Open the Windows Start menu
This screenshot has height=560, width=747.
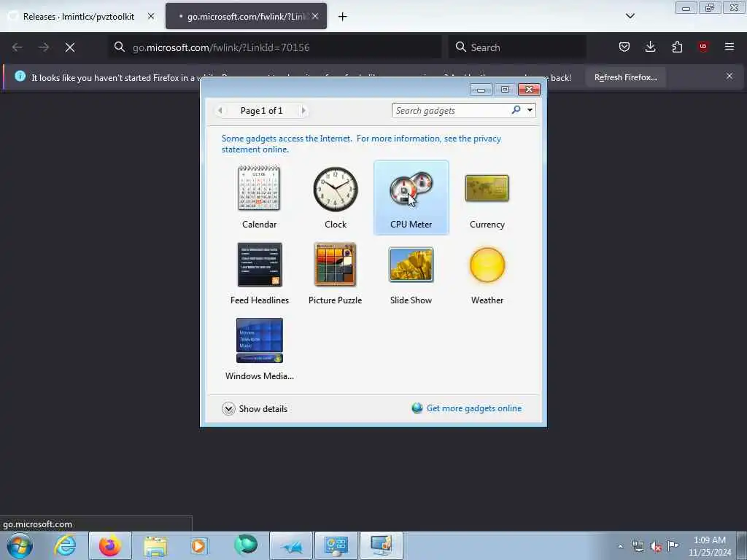[x=20, y=545]
